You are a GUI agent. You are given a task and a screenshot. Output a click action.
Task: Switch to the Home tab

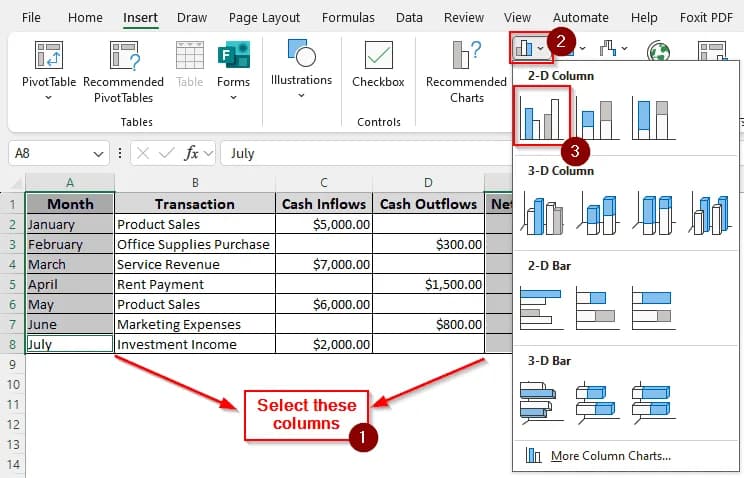(85, 18)
